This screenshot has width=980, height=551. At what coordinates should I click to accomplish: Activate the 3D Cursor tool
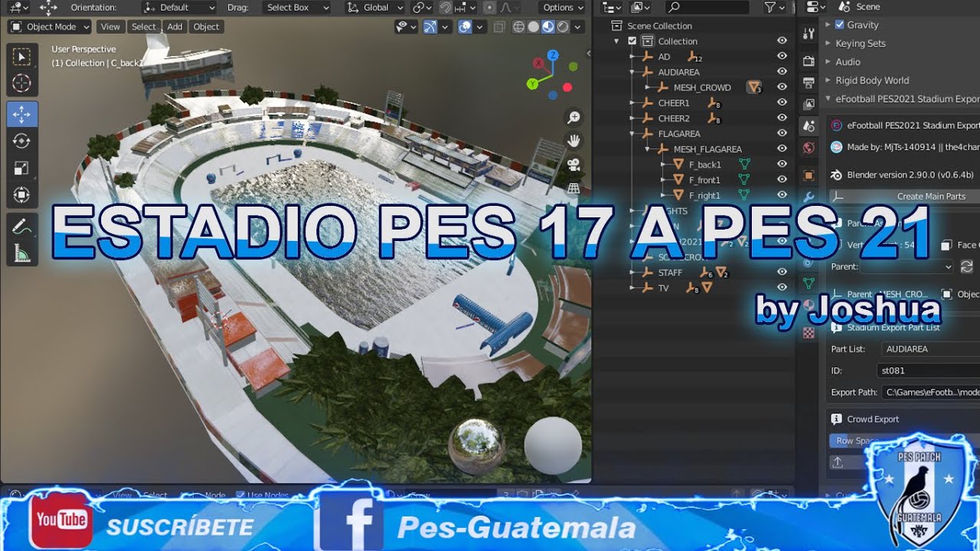tap(22, 83)
